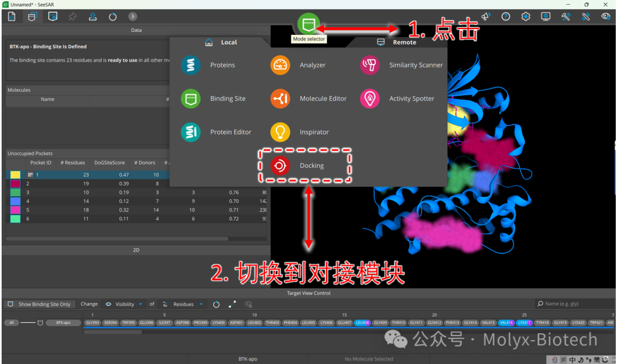Select residue VAL416 in the sequence
The width and height of the screenshot is (617, 364).
coord(506,323)
